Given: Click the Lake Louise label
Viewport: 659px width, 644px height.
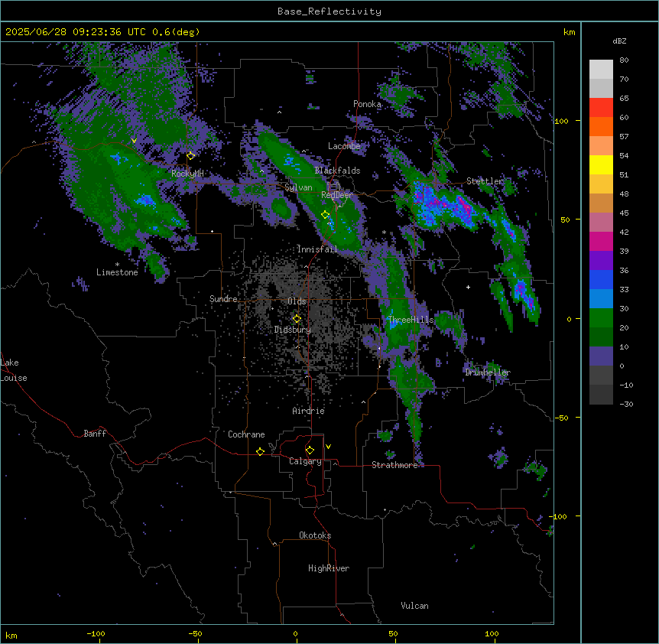Looking at the screenshot, I should [14, 370].
